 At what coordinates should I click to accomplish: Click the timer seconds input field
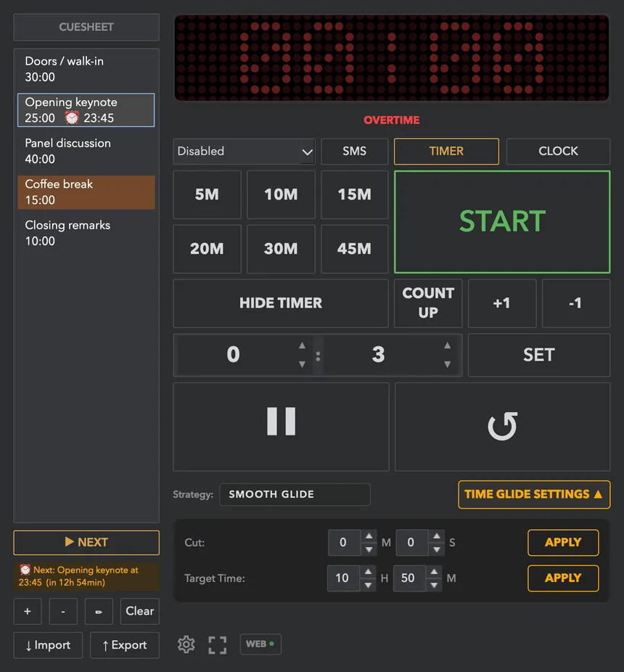pos(379,355)
